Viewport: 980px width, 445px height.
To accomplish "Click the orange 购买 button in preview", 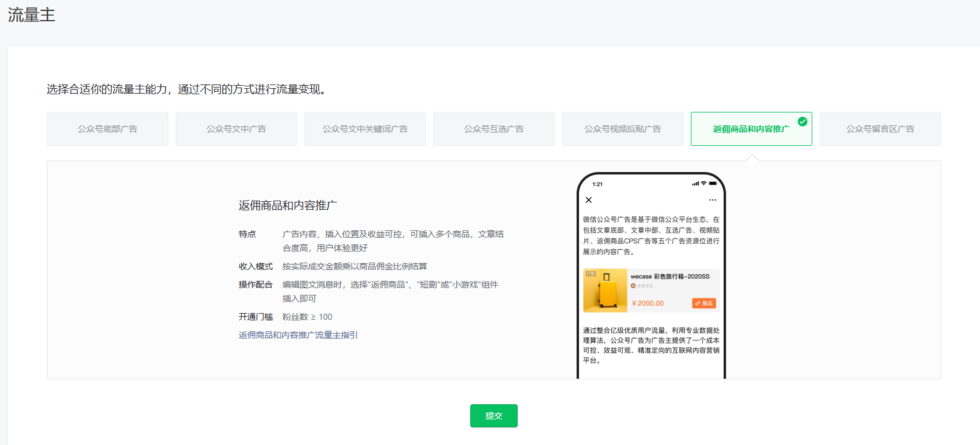I will click(704, 303).
